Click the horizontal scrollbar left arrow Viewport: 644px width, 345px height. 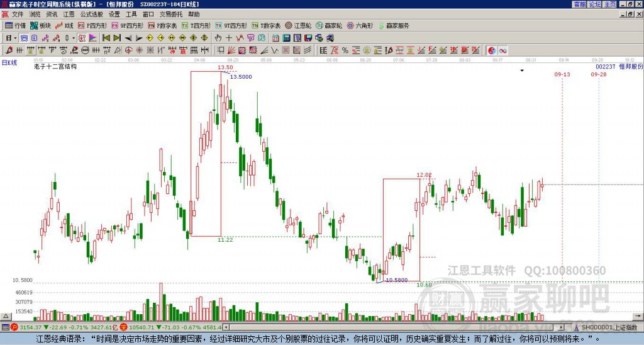click(225, 327)
